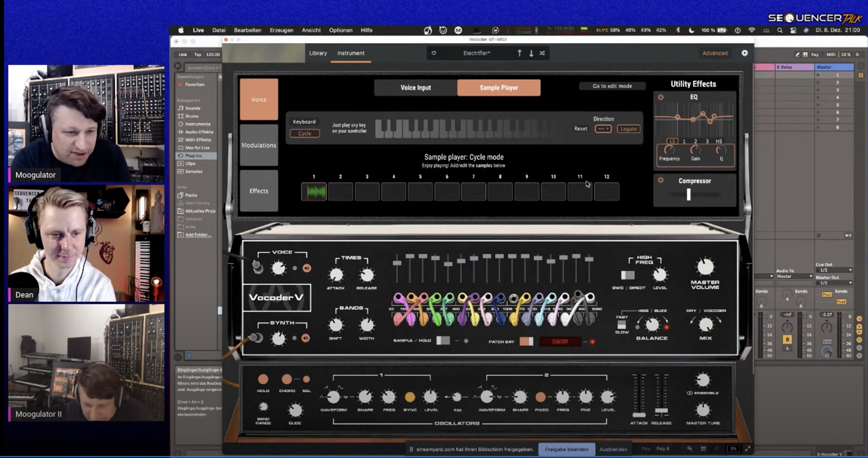Image resolution: width=868 pixels, height=458 pixels.
Task: Toggle the Fast / Slow switch
Action: tap(621, 324)
